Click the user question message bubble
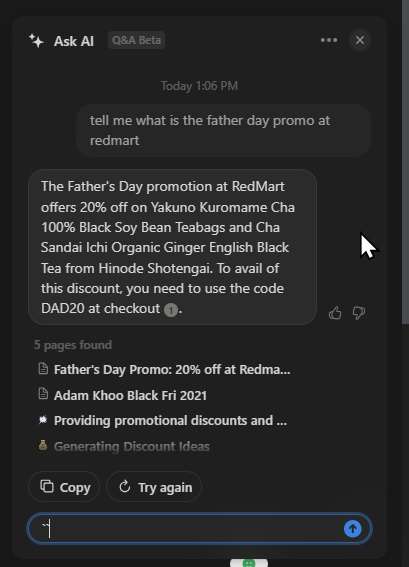 pos(223,131)
